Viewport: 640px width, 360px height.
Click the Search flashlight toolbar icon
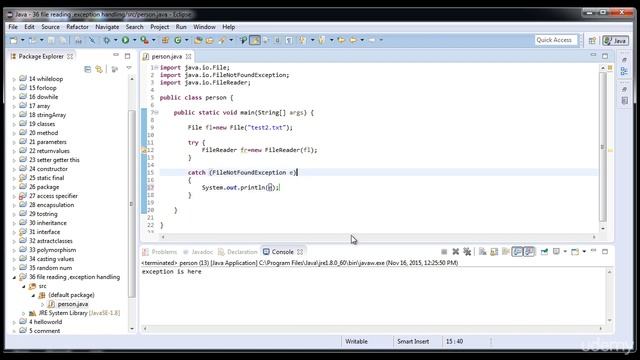222,40
